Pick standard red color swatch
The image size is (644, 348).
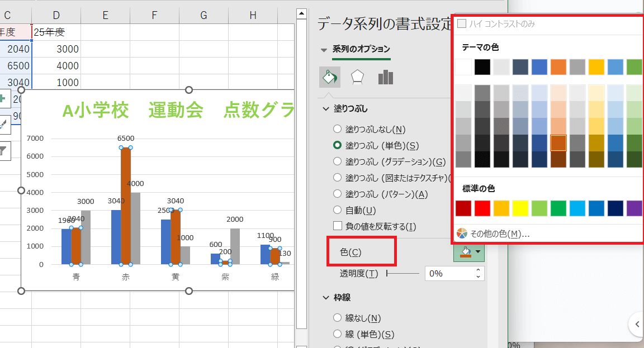[482, 208]
